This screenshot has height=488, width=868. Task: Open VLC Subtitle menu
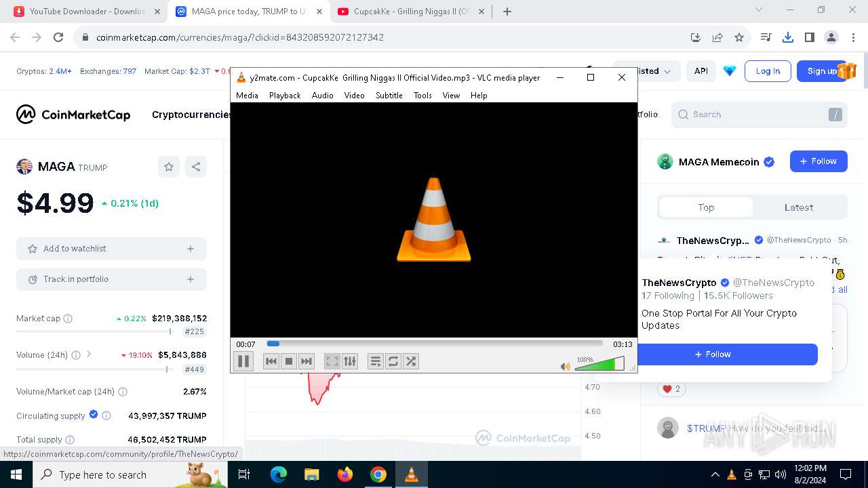[389, 96]
